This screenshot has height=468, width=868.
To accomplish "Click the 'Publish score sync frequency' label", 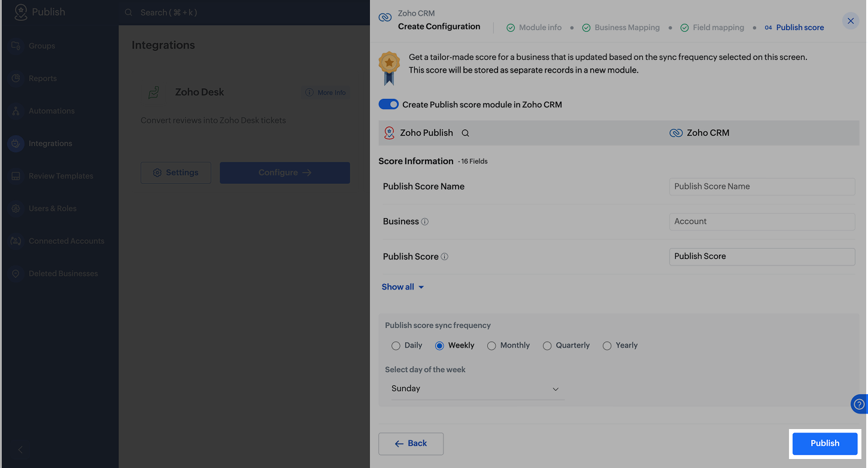I will [438, 325].
